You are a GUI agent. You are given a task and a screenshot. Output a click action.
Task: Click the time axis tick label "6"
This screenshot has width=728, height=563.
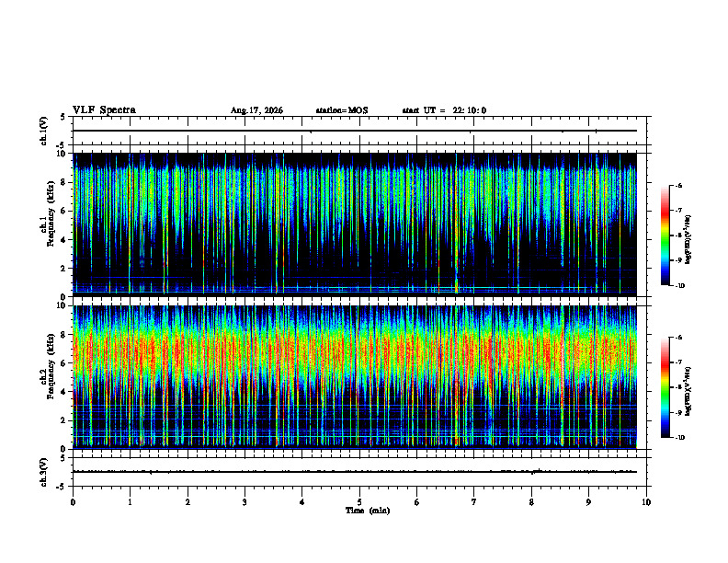[x=416, y=502]
